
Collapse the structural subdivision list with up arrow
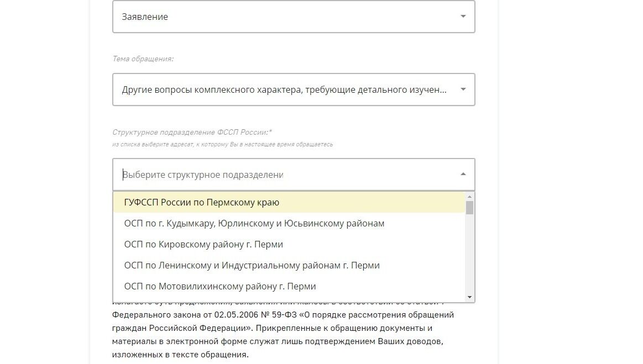(x=463, y=174)
